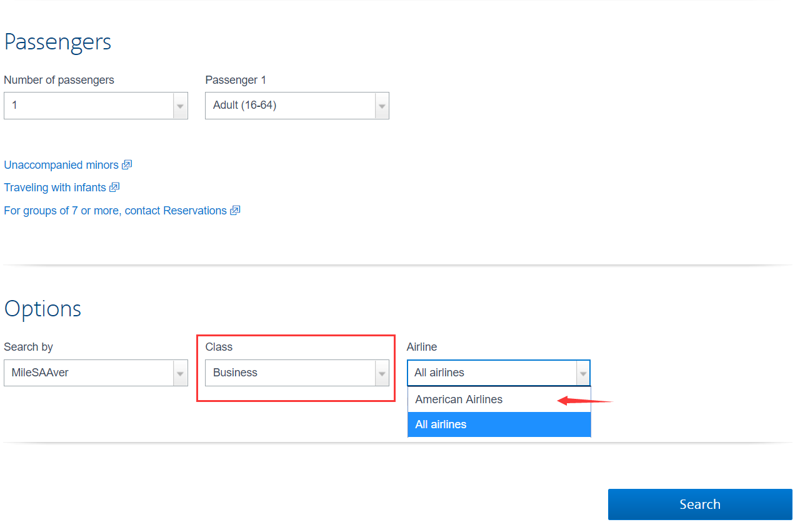
Task: Click external-link icon beside Traveling with infants
Action: [x=114, y=188]
